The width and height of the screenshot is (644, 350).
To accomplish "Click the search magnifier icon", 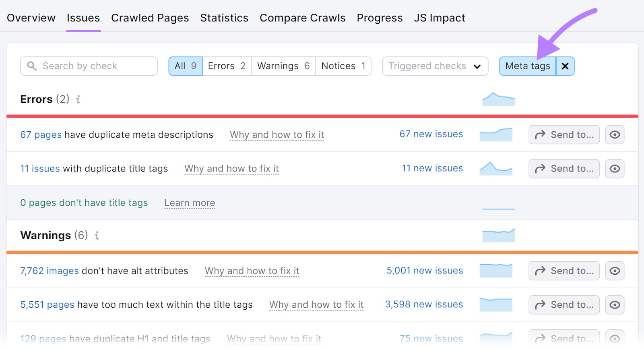I will click(32, 66).
